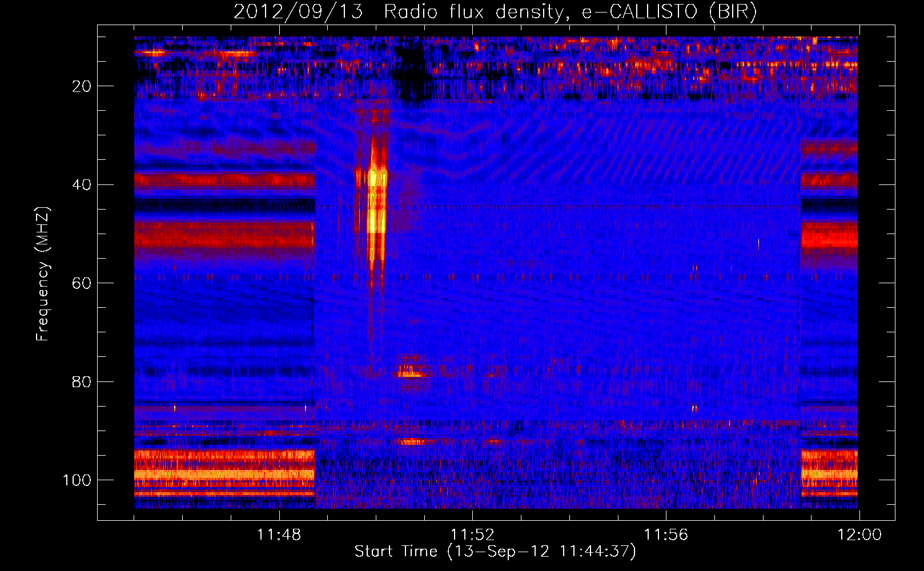Screen dimensions: 924x571
Task: Click the 100 frequency tick label
Action: (77, 480)
